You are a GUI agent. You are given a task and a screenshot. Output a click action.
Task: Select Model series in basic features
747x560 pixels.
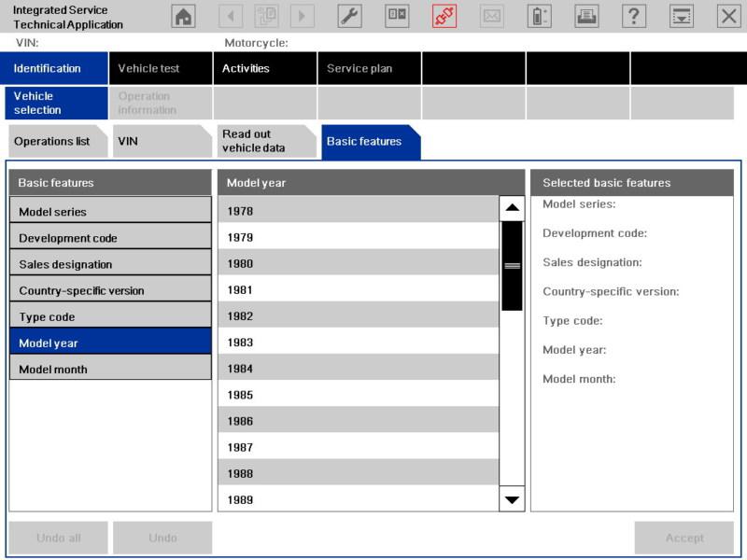110,212
